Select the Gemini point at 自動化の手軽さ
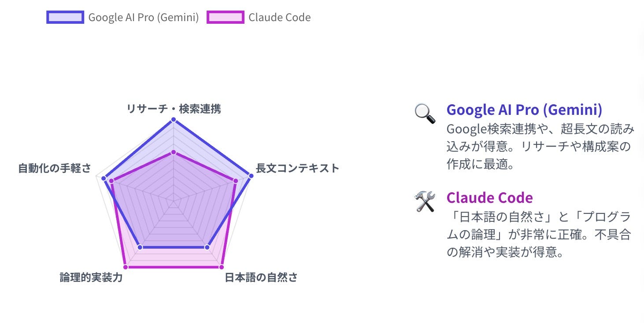The image size is (644, 323). tap(104, 178)
